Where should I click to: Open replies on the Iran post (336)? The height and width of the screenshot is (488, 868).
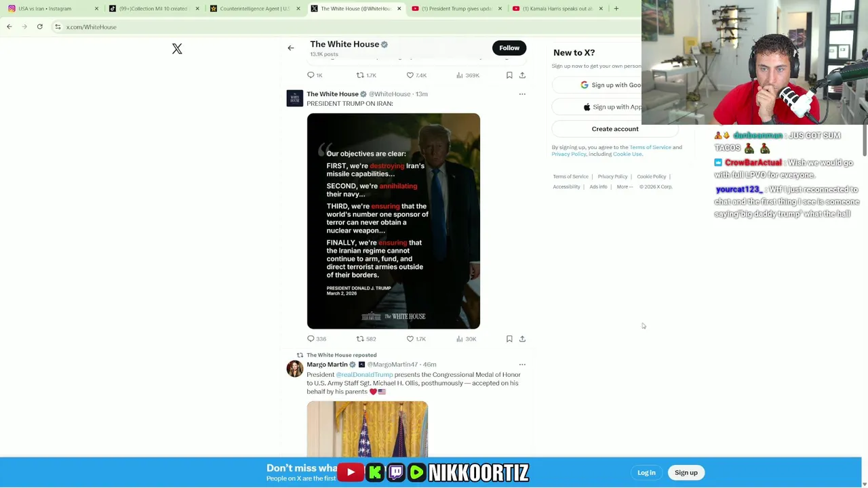[x=317, y=339]
